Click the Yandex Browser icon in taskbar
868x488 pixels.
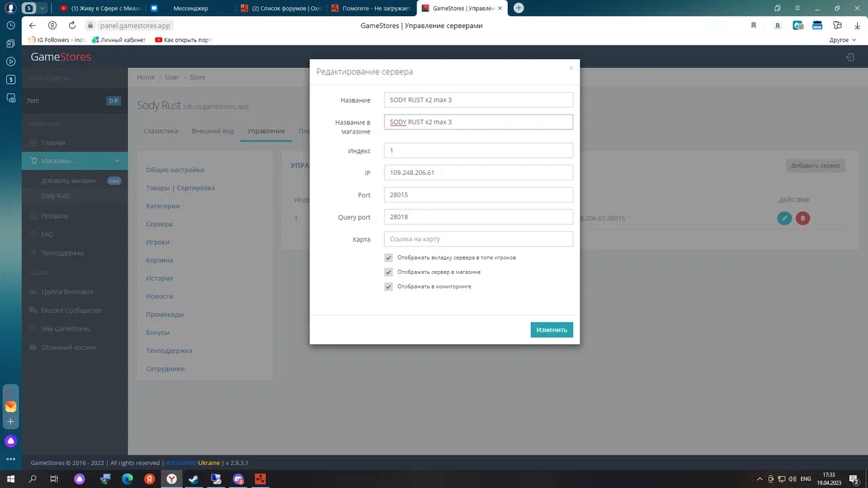tap(172, 479)
